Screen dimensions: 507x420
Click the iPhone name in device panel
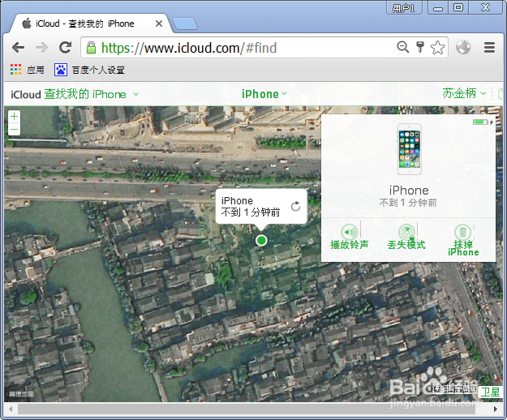[x=409, y=191]
